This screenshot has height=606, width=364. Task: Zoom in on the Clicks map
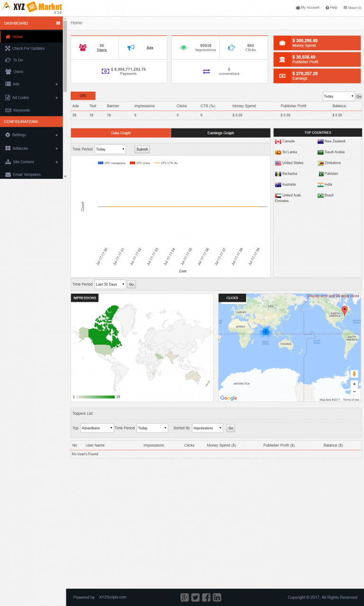point(354,384)
